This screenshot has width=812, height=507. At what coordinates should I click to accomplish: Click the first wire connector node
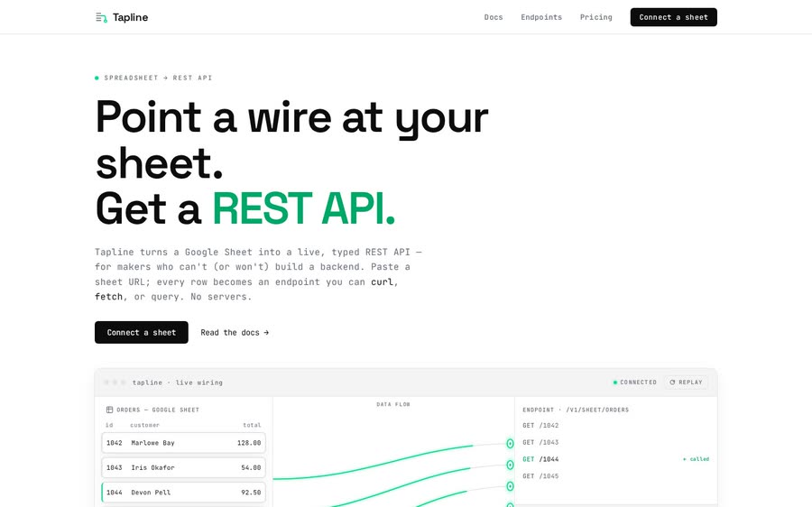(x=510, y=443)
